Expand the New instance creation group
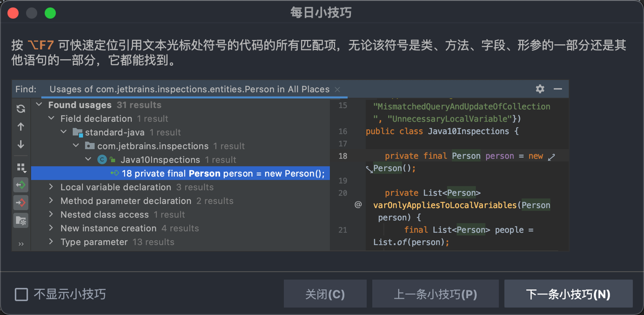The image size is (644, 315). coord(52,228)
